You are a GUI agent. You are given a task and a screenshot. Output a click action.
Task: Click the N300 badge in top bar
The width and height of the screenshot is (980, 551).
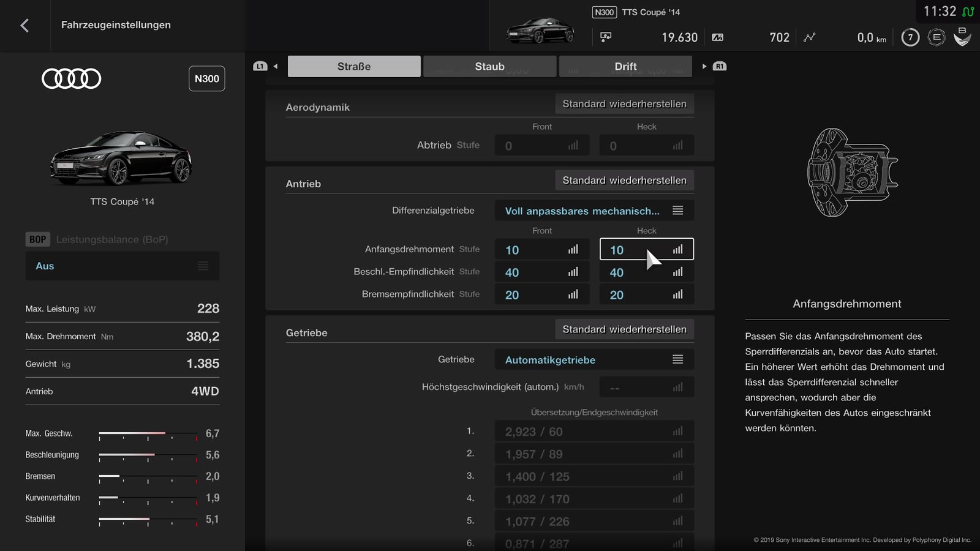coord(605,12)
